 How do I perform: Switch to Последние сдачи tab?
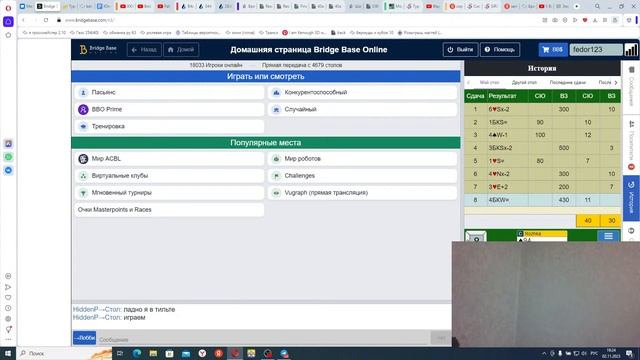point(567,82)
